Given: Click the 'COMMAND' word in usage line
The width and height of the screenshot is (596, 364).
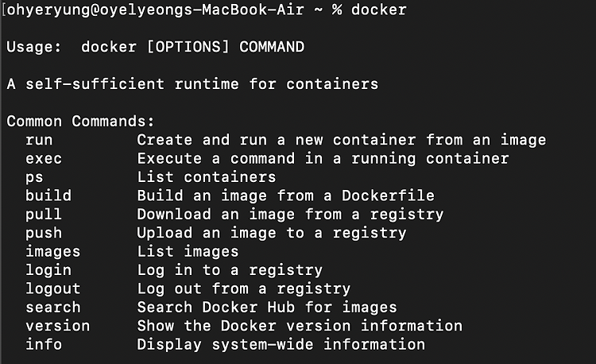Looking at the screenshot, I should 272,47.
